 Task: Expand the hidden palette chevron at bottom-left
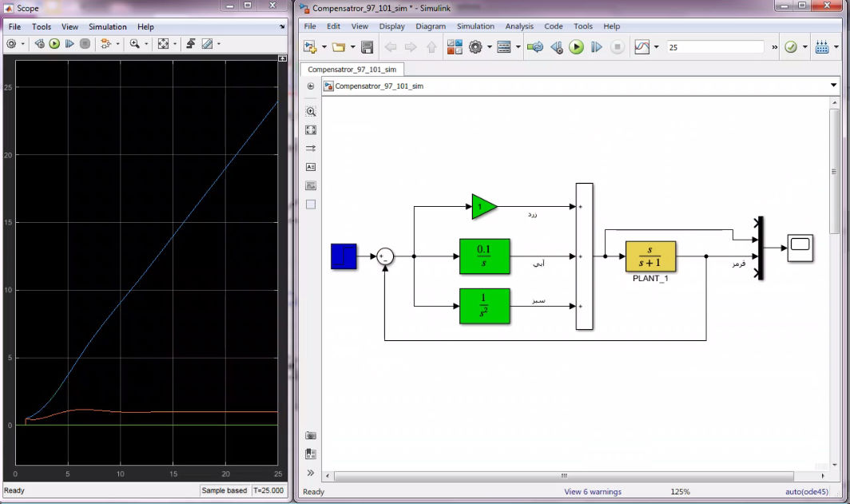(x=311, y=473)
